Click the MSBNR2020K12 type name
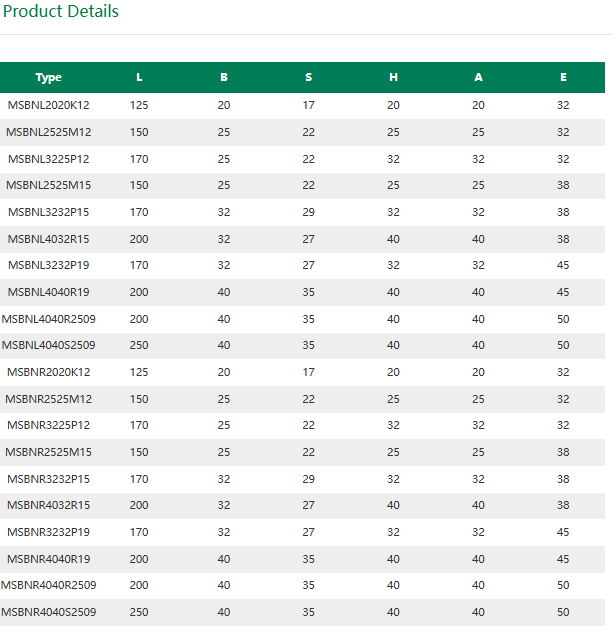This screenshot has width=613, height=640. 49,372
